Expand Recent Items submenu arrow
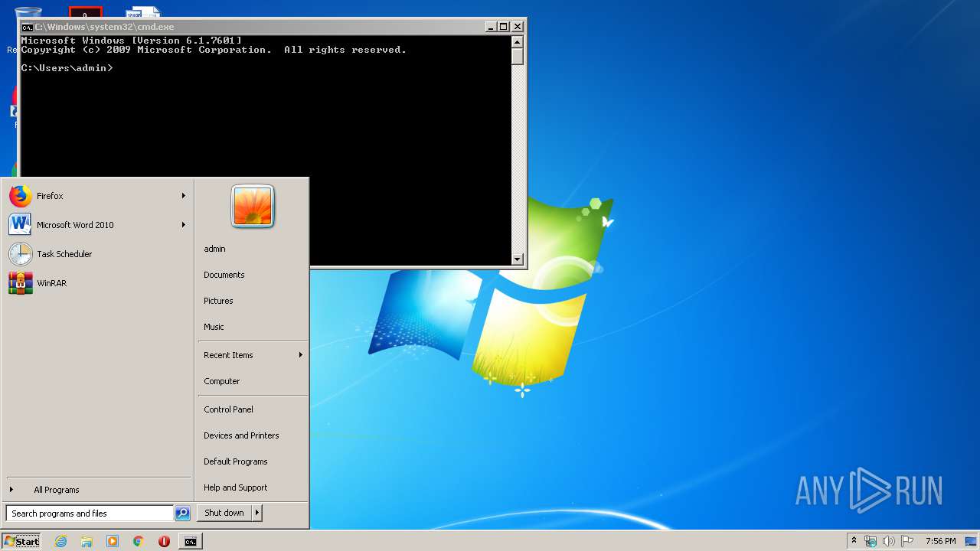 [x=301, y=355]
